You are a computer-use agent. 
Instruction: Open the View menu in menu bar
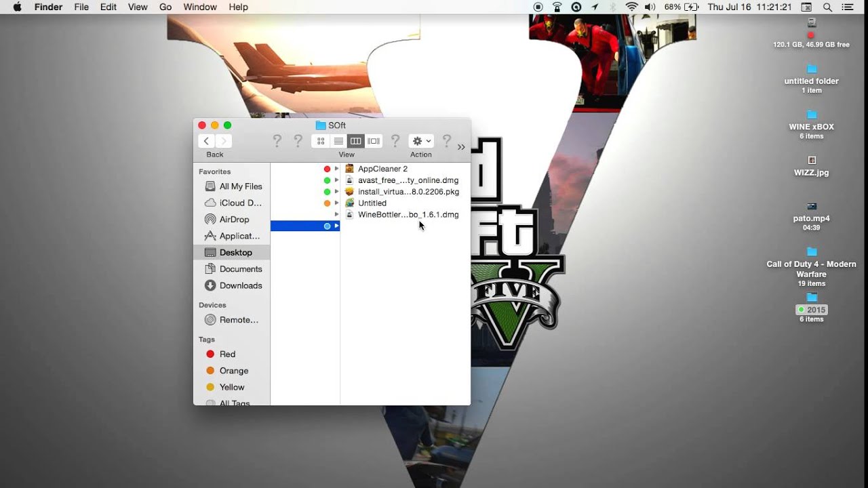138,7
